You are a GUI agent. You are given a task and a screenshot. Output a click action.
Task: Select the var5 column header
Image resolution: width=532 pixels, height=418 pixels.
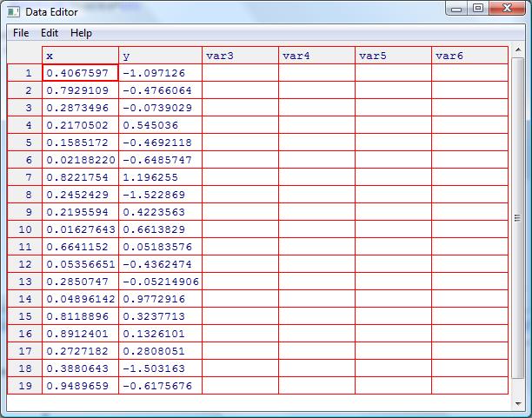tap(394, 56)
